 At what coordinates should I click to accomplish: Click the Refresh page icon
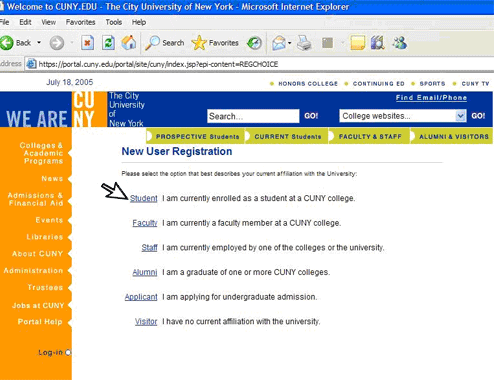(108, 43)
